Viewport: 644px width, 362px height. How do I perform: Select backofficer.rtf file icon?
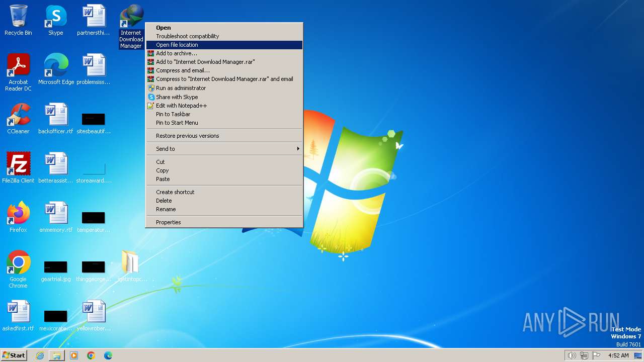(56, 119)
